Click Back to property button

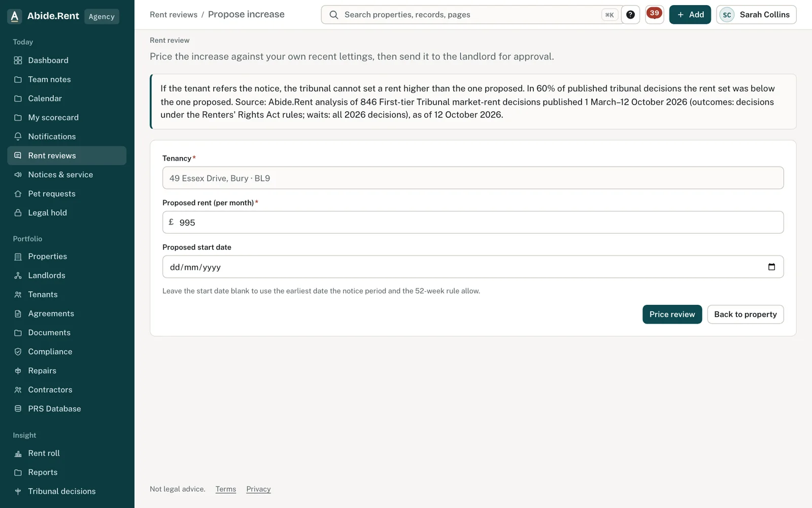745,314
